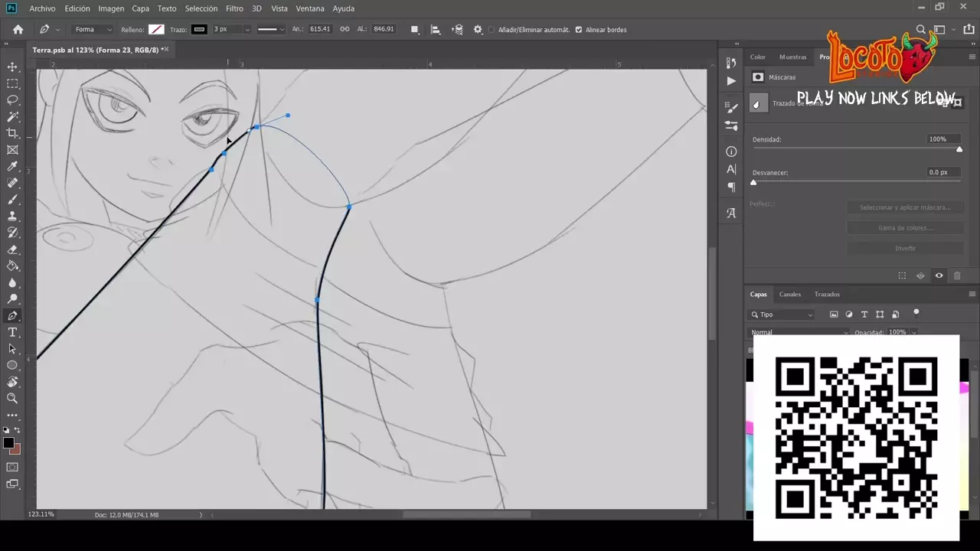Switch to the Canales tab
This screenshot has height=551, width=980.
click(x=789, y=294)
